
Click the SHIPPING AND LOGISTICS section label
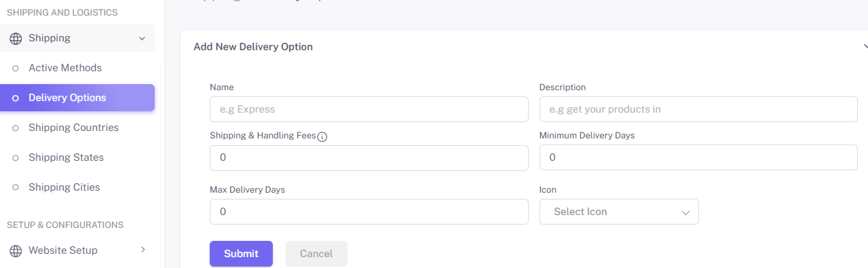[62, 12]
